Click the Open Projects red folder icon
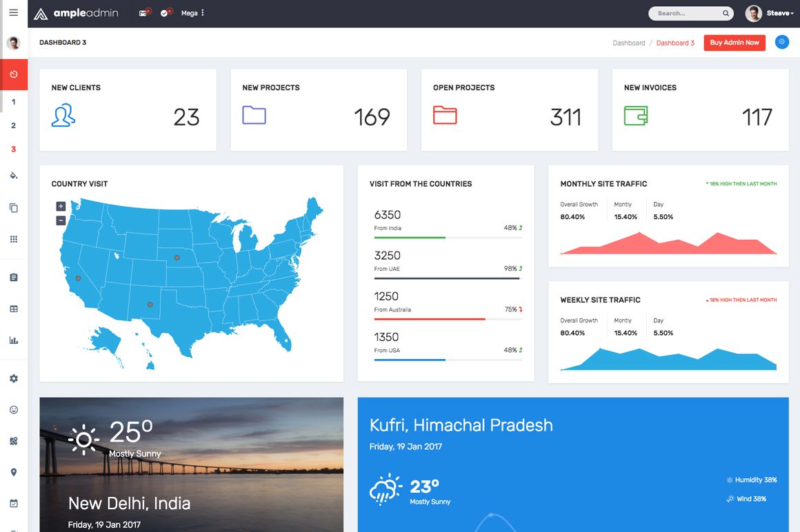Viewport: 800px width, 532px height. coord(445,115)
